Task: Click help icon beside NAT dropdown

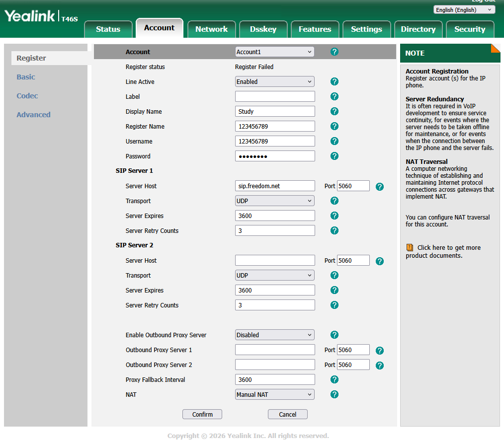Action: (335, 394)
